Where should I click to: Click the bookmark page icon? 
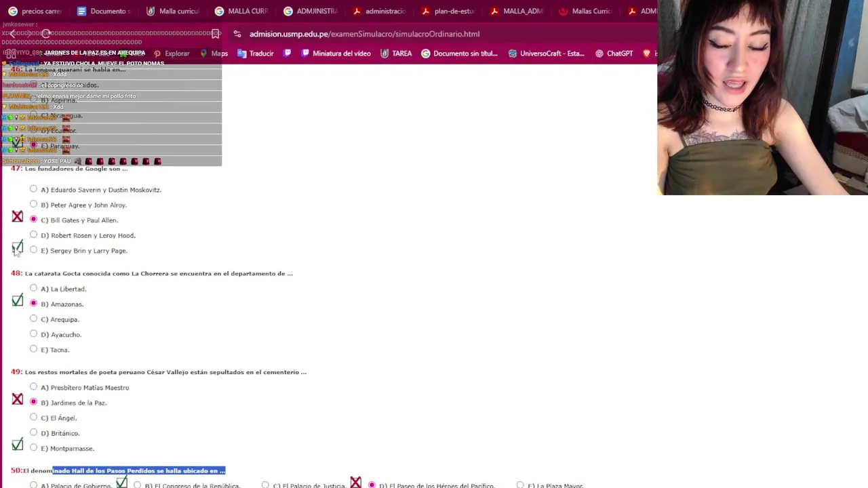click(x=216, y=34)
